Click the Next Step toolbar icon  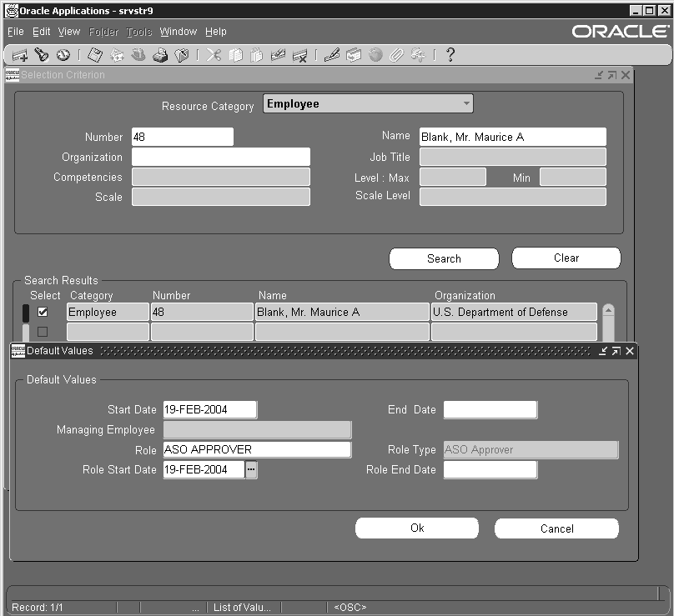click(117, 55)
